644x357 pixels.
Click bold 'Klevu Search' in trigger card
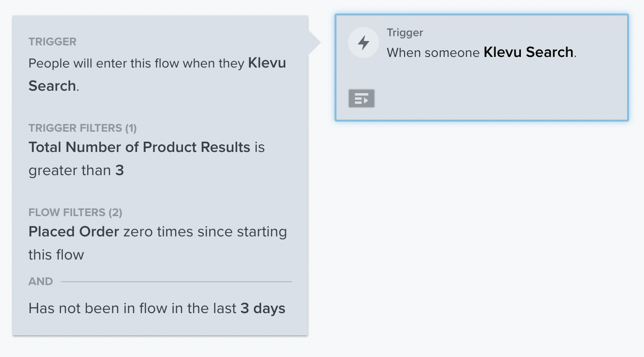529,52
